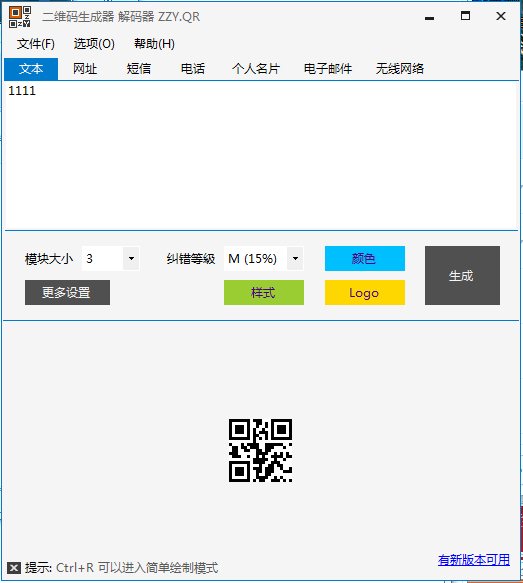Viewport: 523px width, 583px height.
Task: Click the green 样式 button
Action: click(x=264, y=293)
